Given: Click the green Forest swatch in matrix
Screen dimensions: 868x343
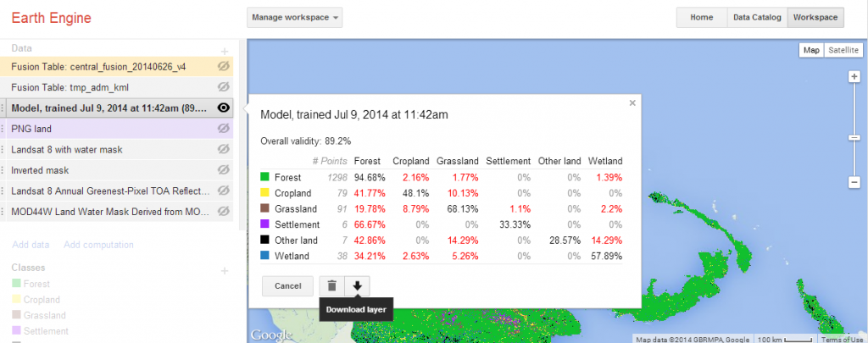Looking at the screenshot, I should 264,177.
